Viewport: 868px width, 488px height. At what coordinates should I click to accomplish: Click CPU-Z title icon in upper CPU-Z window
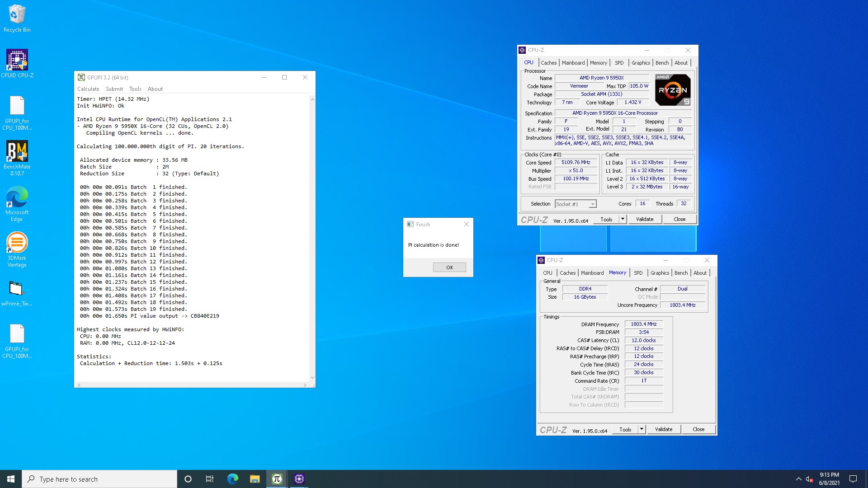pos(522,50)
